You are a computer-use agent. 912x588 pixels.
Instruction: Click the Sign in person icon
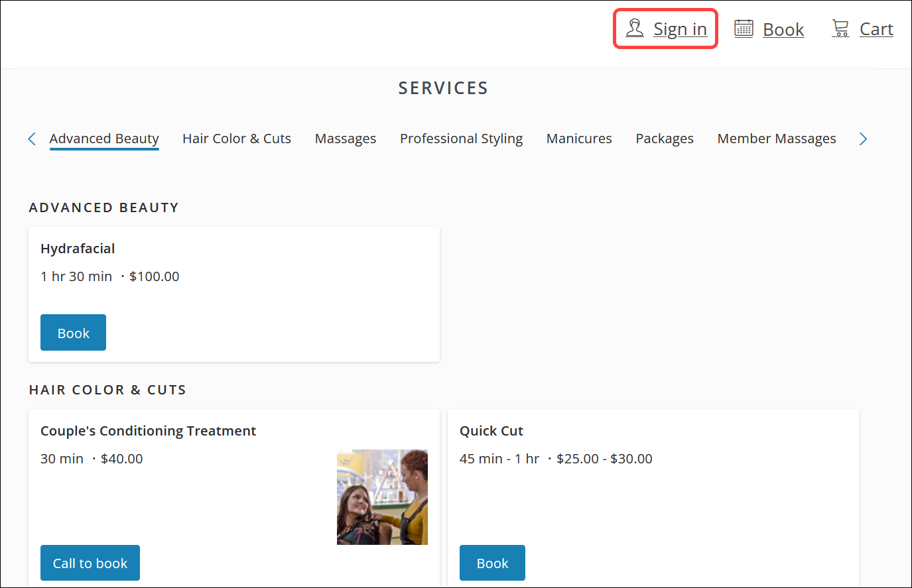[635, 29]
